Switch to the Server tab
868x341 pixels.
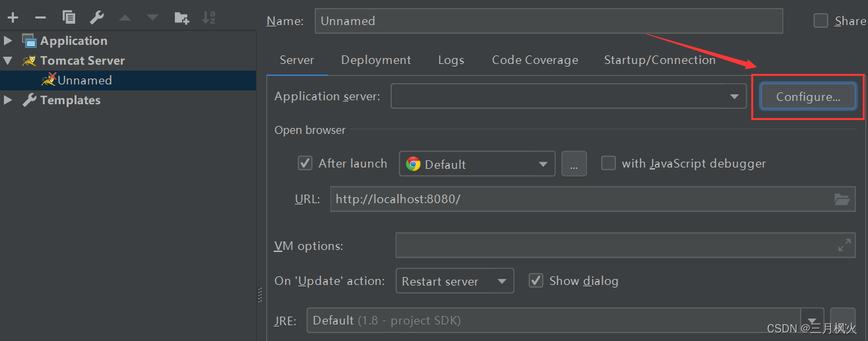297,60
